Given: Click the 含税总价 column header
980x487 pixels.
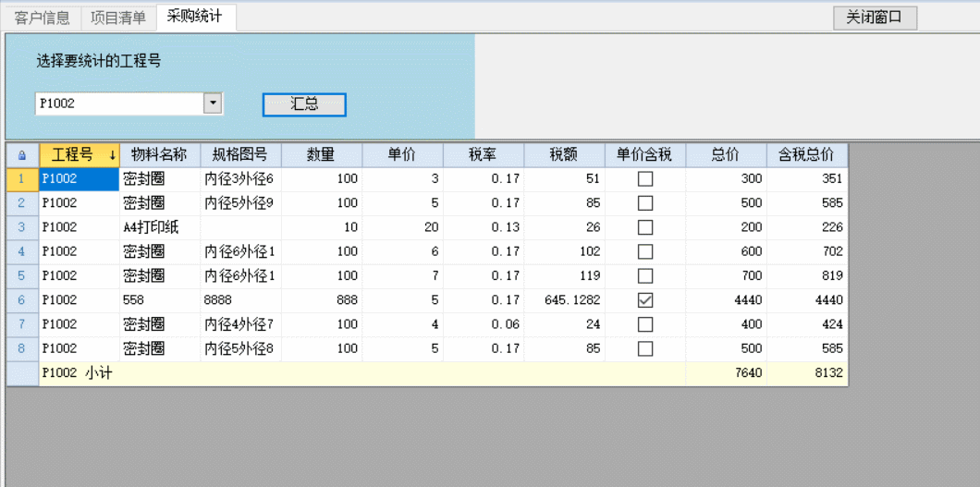Looking at the screenshot, I should (806, 155).
